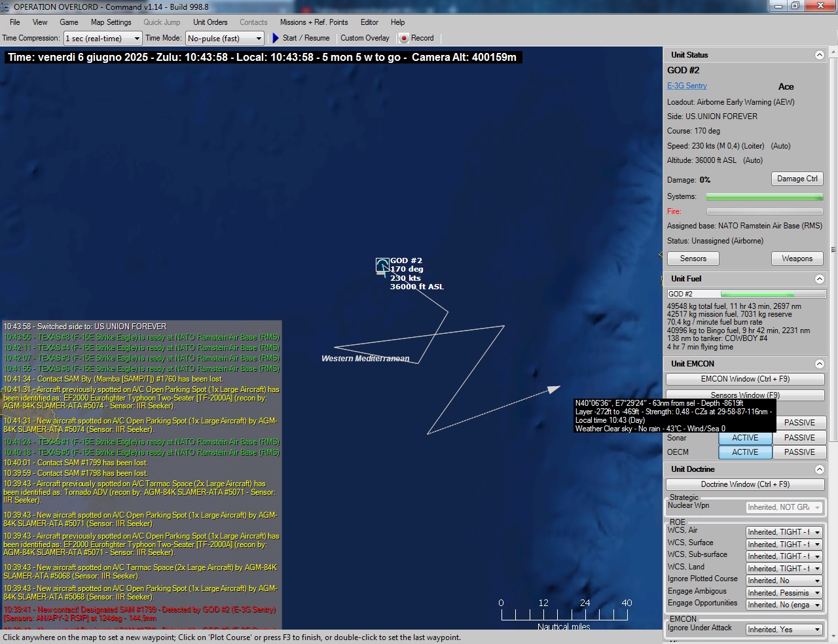838x644 pixels.
Task: Open the Engage Ambiguous dropdown
Action: (784, 593)
